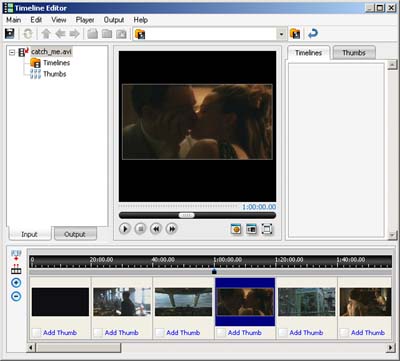Viewport: 400px width, 361px height.
Task: Click the up arrow toolbar icon
Action: 46,34
